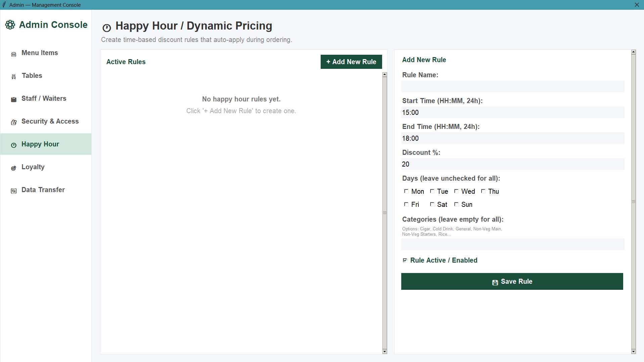
Task: Open the Menu Items section
Action: point(46,53)
